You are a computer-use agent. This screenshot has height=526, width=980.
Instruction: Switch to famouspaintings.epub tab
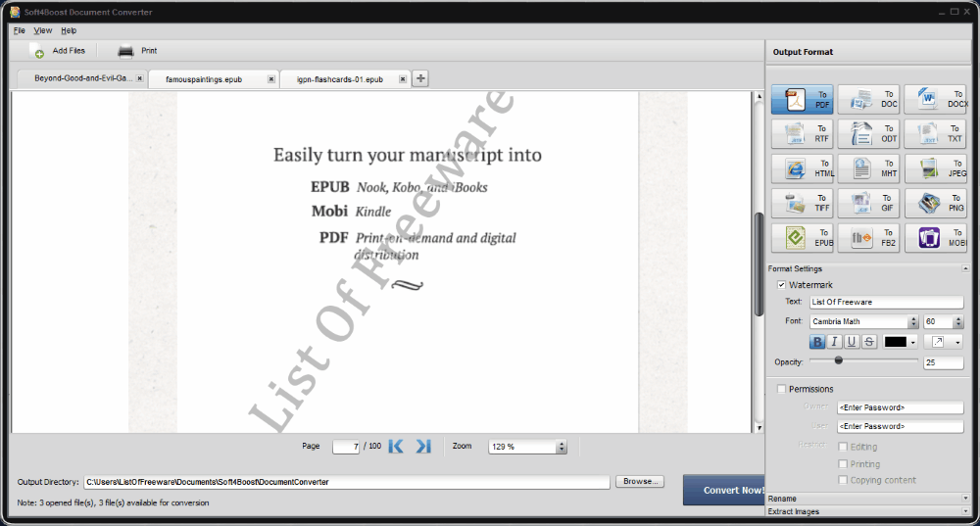point(213,79)
